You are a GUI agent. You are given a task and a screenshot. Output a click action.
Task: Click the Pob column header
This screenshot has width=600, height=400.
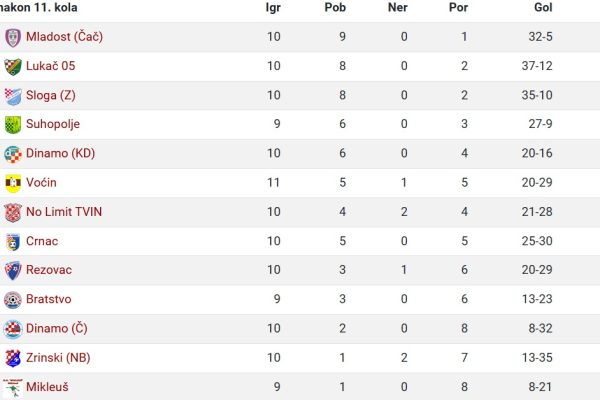click(335, 7)
